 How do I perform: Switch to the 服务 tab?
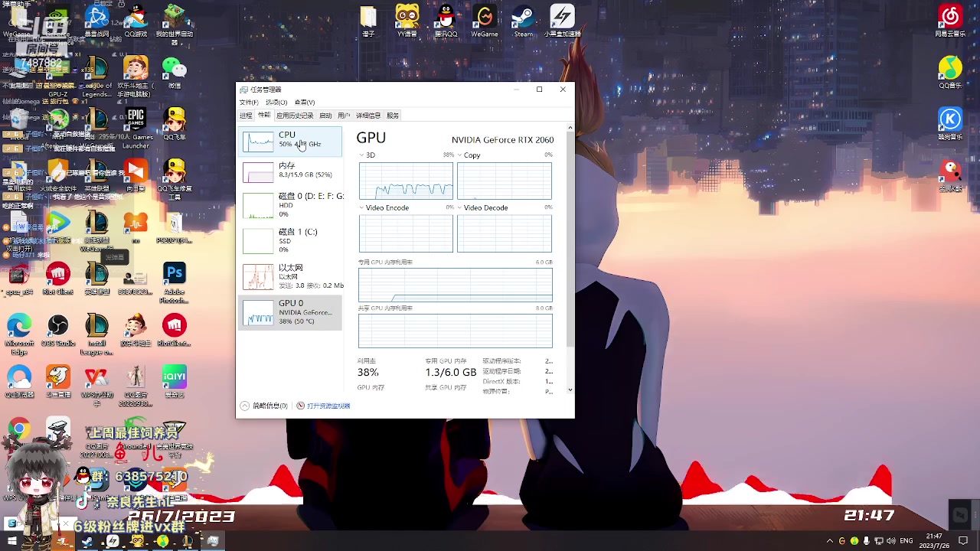[x=393, y=116]
